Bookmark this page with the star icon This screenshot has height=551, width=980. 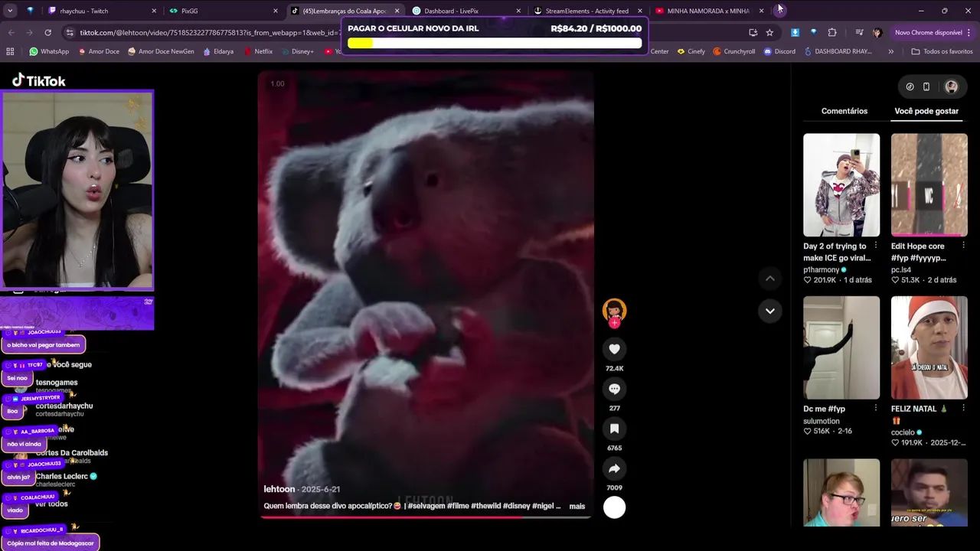click(x=769, y=32)
